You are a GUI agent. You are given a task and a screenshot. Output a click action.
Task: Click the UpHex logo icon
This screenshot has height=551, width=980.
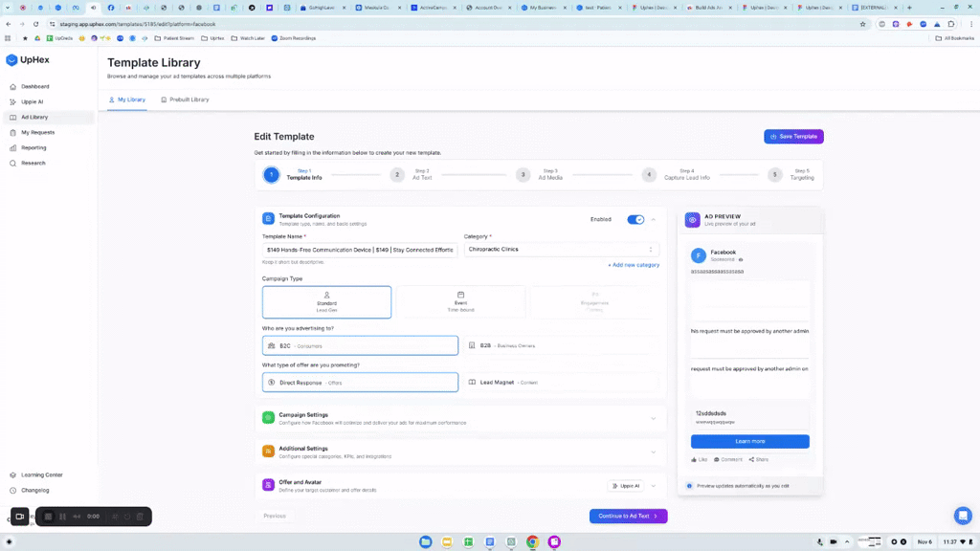(x=11, y=60)
